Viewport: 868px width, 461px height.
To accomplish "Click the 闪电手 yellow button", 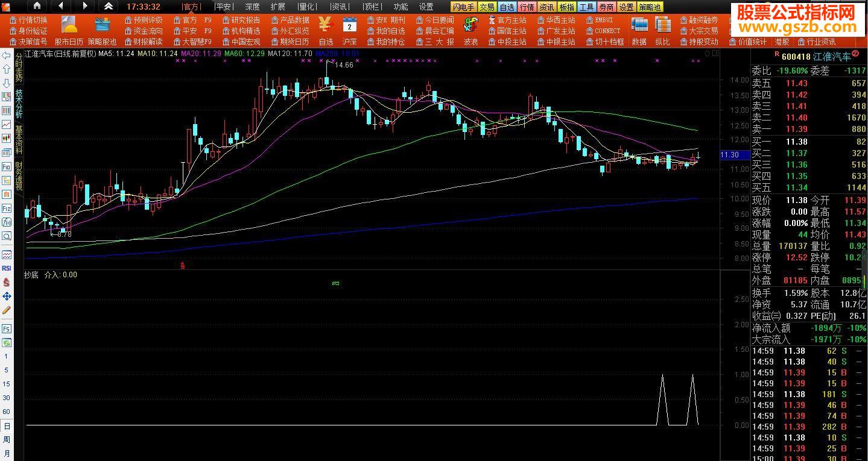I will coord(463,7).
